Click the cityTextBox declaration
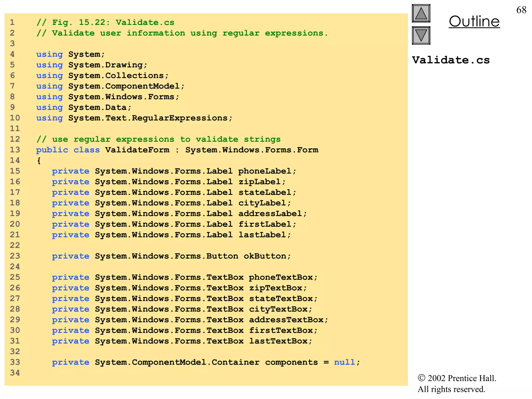This screenshot has height=399, width=532. (182, 309)
